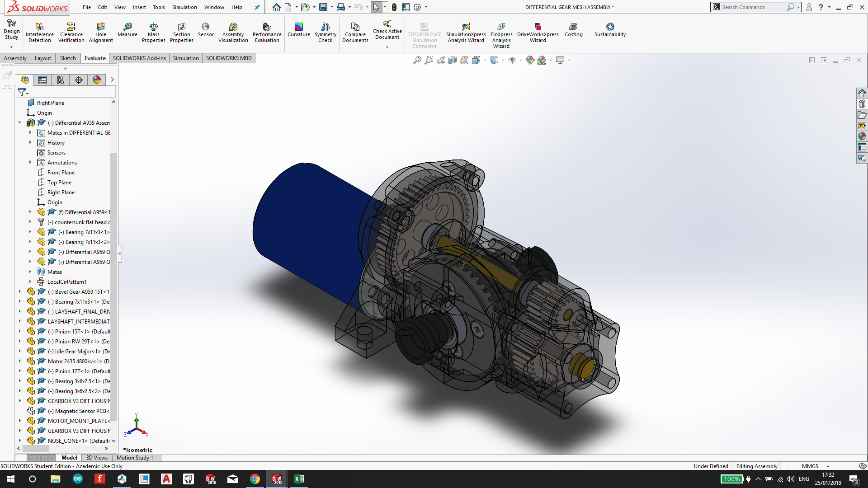This screenshot has width=868, height=488.
Task: Run Check Active Document
Action: click(x=387, y=29)
